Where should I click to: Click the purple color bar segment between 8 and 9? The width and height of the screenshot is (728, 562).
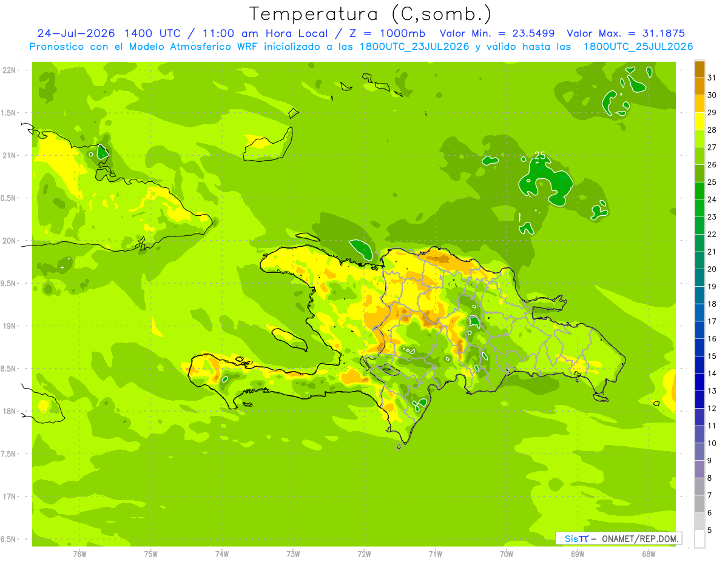pos(699,469)
